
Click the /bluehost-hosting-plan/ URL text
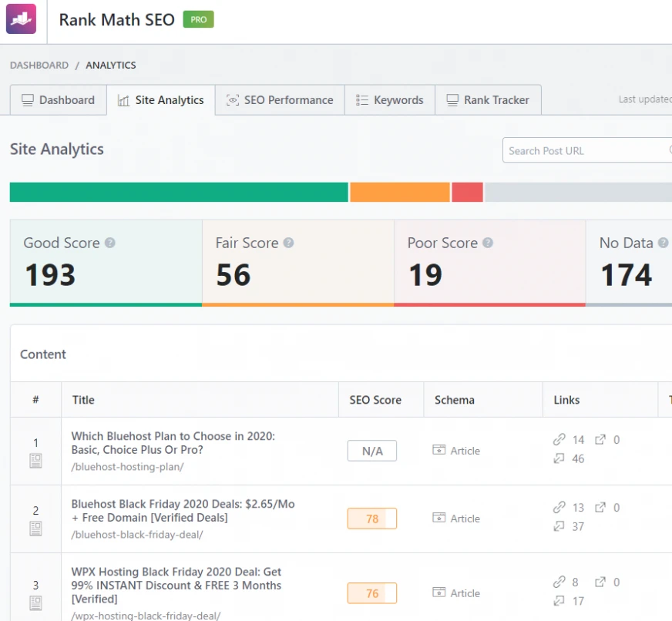click(127, 467)
